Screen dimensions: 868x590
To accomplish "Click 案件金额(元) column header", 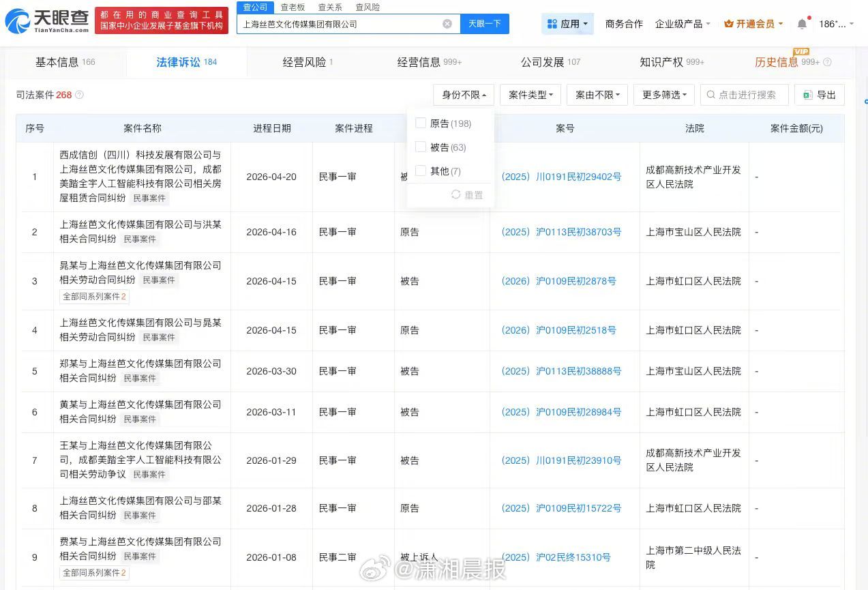I will click(x=796, y=128).
